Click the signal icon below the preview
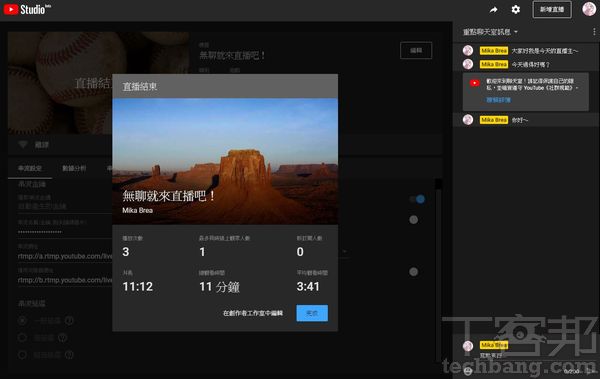 (x=23, y=145)
